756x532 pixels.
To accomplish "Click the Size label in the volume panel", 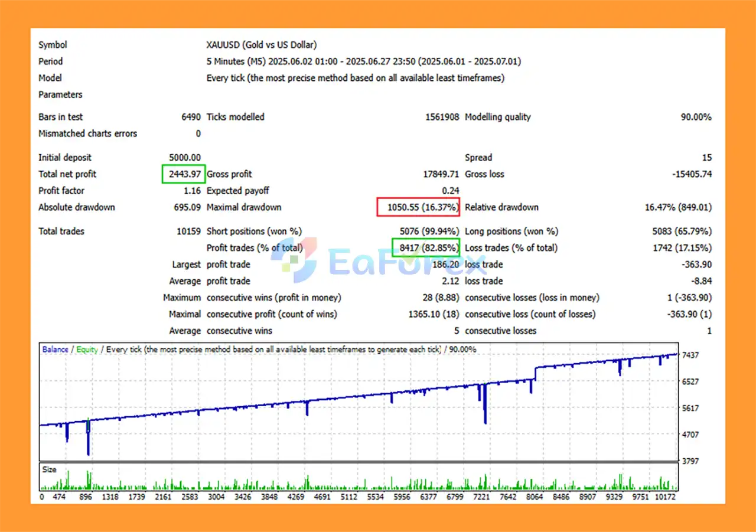I will (50, 469).
